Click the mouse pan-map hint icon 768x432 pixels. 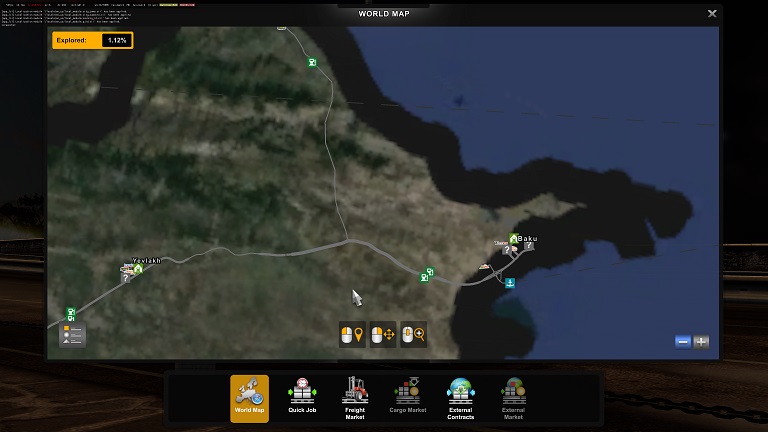383,335
